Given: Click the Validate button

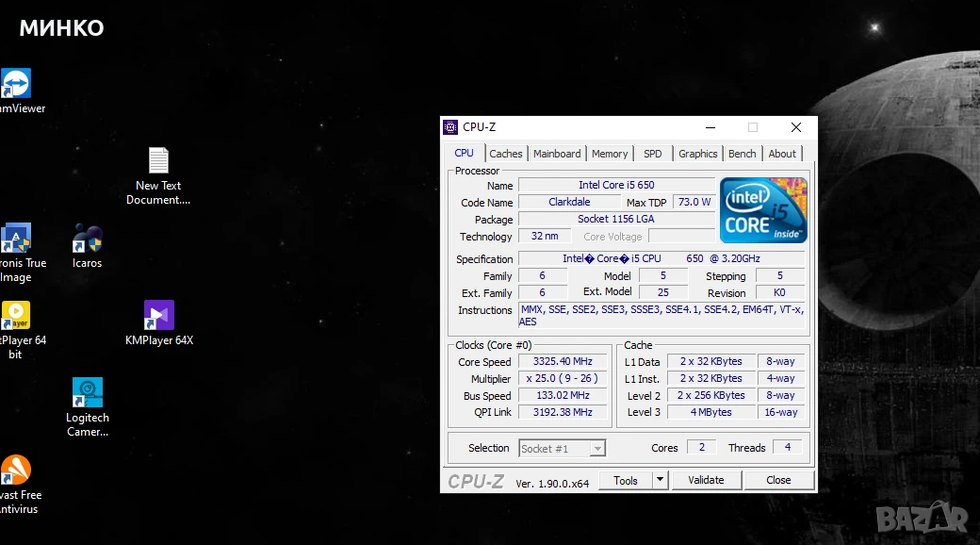Looking at the screenshot, I should pyautogui.click(x=706, y=481).
